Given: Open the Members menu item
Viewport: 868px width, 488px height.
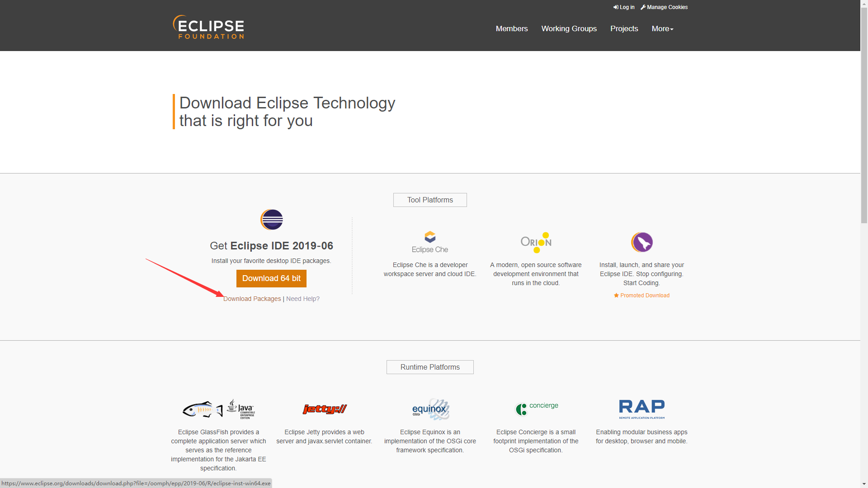Looking at the screenshot, I should pyautogui.click(x=511, y=28).
